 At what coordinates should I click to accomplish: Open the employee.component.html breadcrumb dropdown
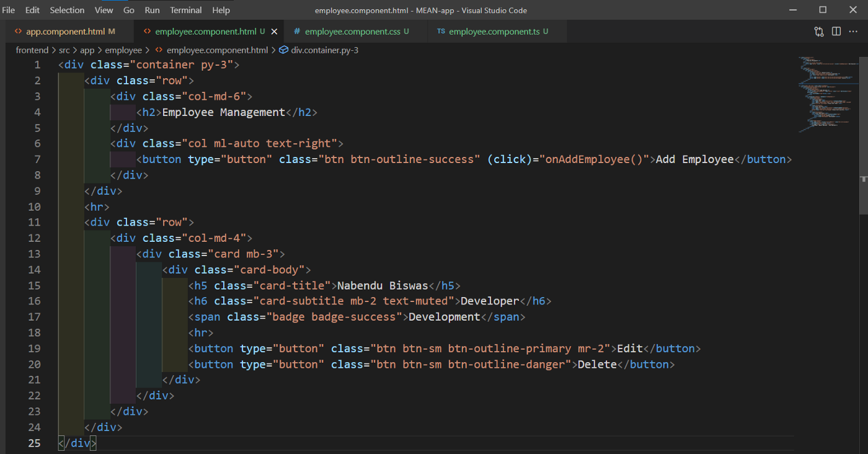tap(217, 50)
